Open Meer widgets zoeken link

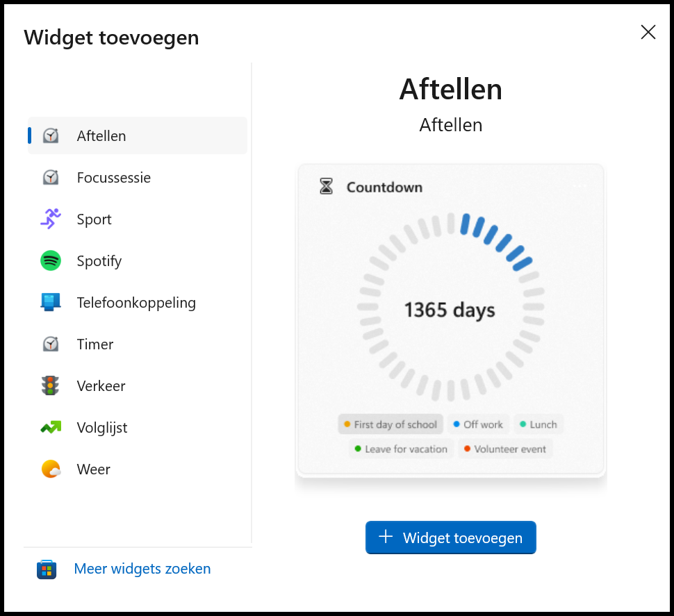tap(142, 569)
